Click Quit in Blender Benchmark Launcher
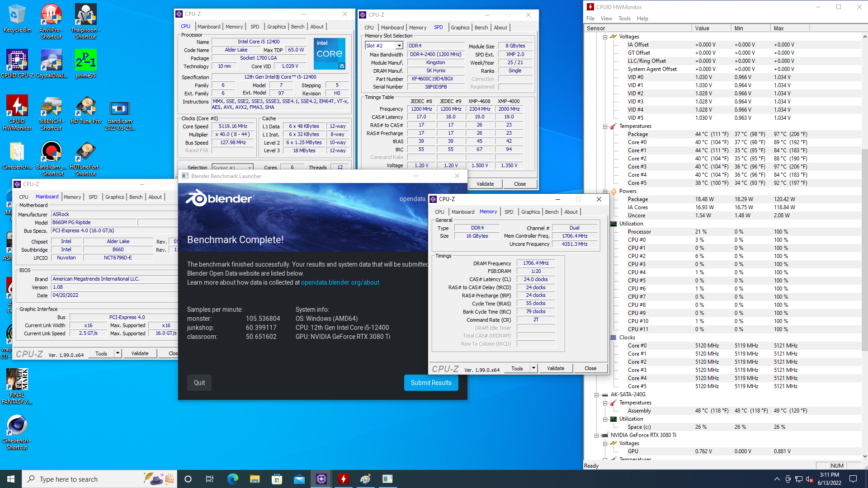This screenshot has height=488, width=868. coord(199,383)
